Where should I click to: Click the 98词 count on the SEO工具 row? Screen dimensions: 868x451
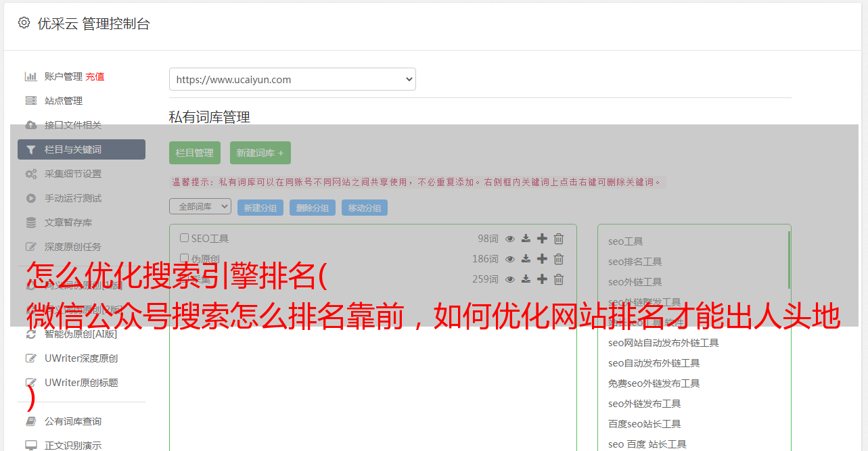[488, 239]
